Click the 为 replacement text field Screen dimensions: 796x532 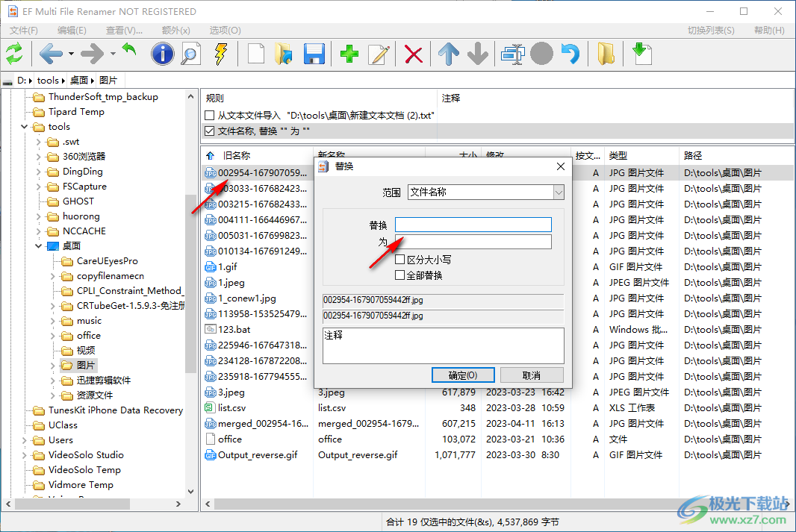[473, 242]
